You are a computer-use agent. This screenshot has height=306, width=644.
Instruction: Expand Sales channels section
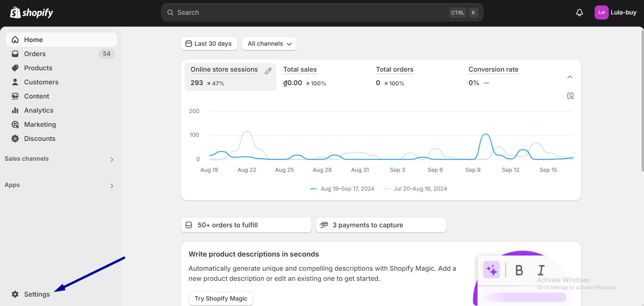click(x=112, y=160)
